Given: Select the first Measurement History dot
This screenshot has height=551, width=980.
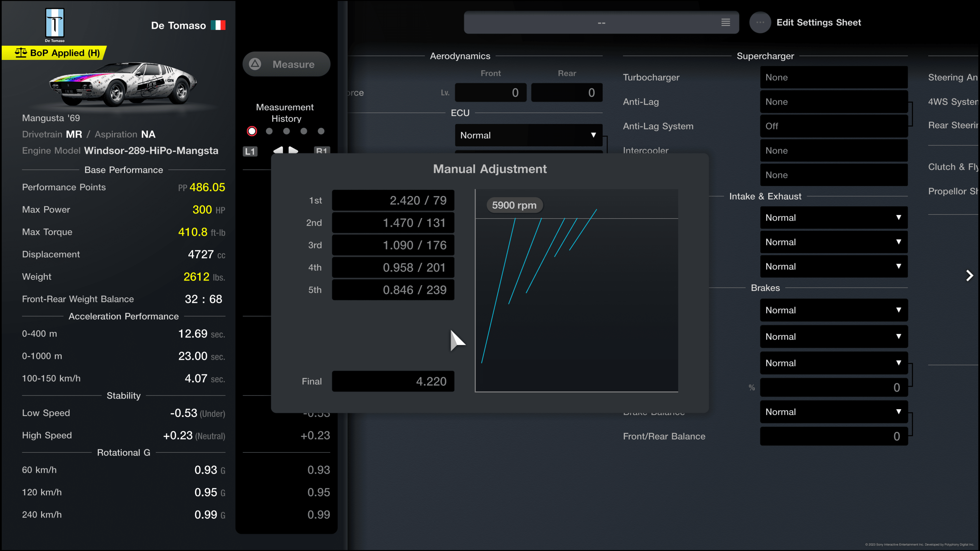Looking at the screenshot, I should coord(252,131).
